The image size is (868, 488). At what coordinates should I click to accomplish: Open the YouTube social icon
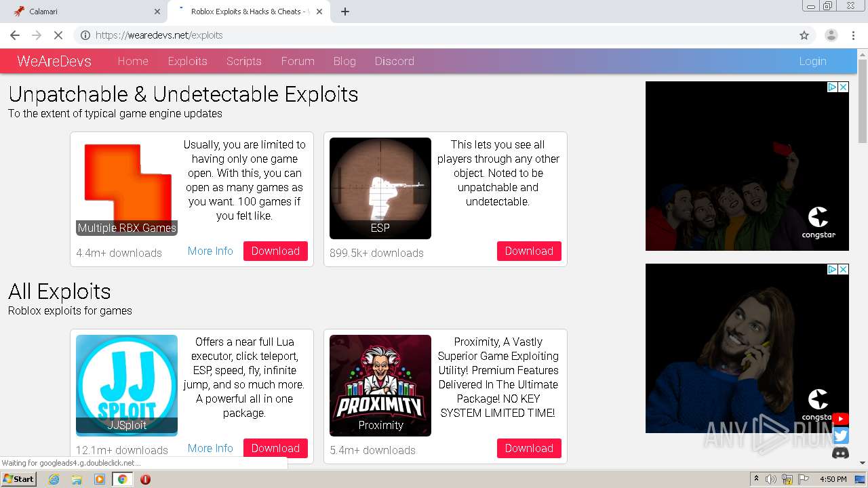(x=840, y=419)
